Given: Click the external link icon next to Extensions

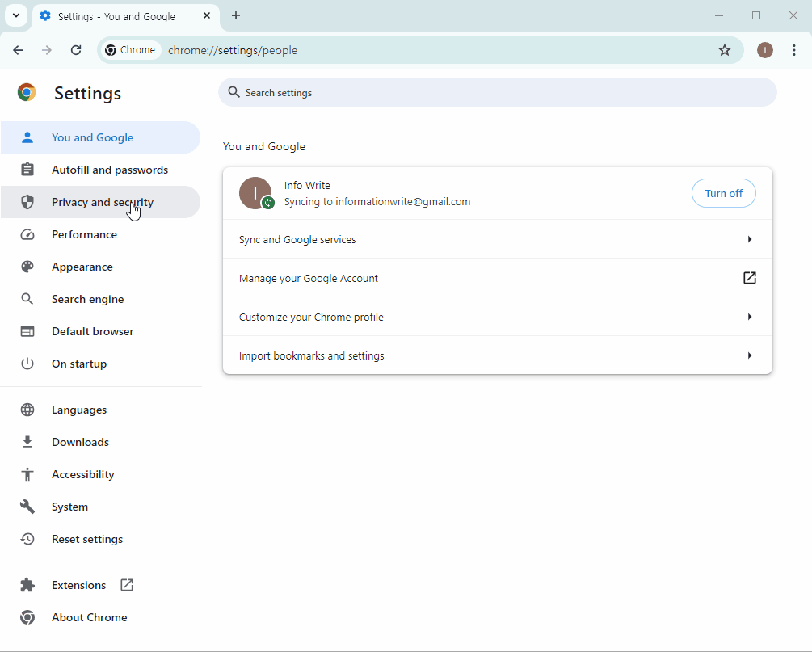Looking at the screenshot, I should coord(127,585).
